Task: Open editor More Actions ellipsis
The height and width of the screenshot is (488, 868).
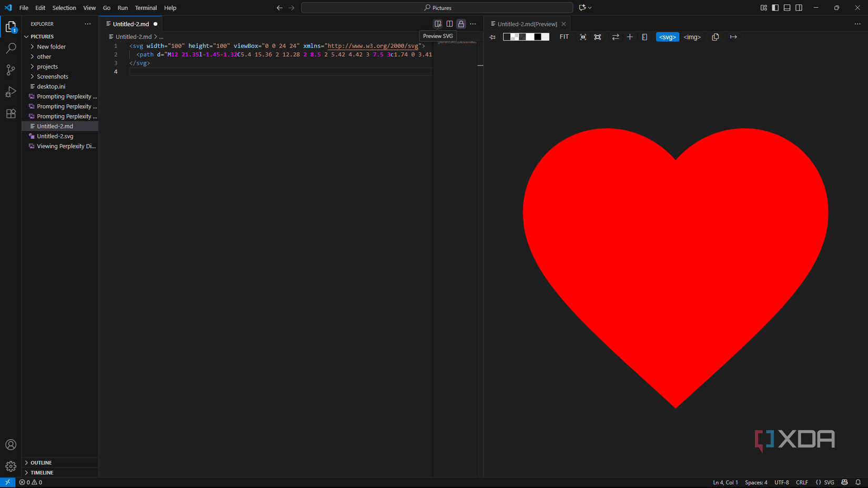Action: coord(473,24)
